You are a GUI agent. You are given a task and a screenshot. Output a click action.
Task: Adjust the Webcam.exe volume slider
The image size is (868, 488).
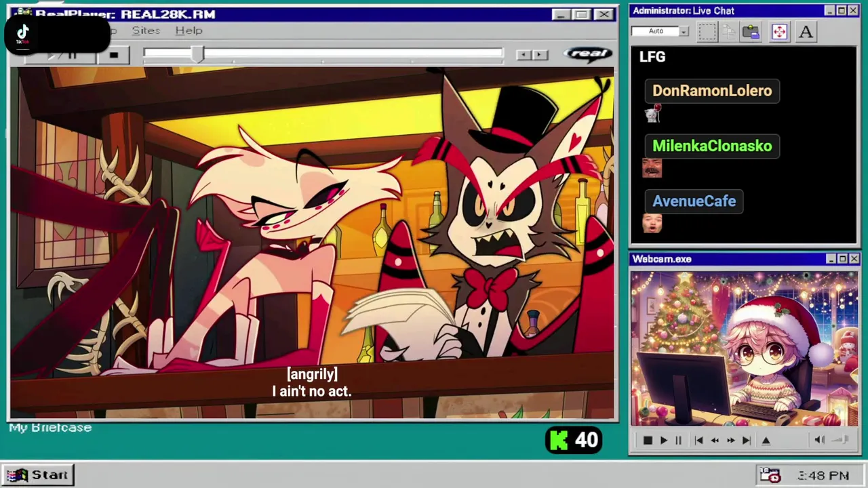[840, 440]
